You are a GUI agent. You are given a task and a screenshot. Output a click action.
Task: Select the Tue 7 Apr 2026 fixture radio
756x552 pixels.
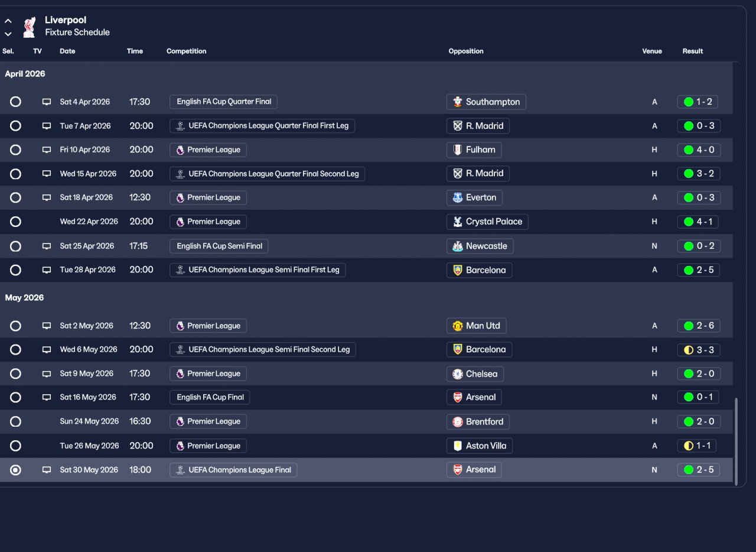tap(15, 126)
